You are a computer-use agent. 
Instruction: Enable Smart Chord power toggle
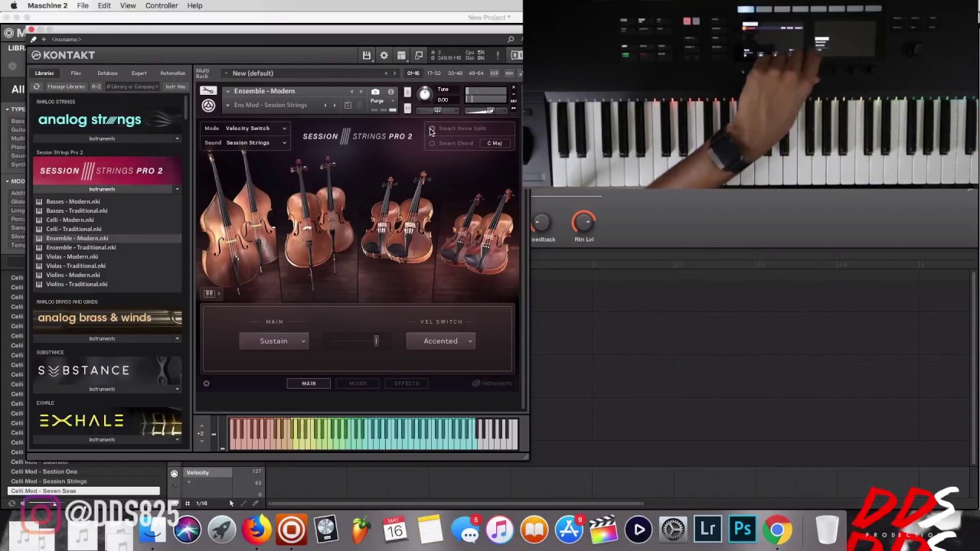tap(432, 143)
